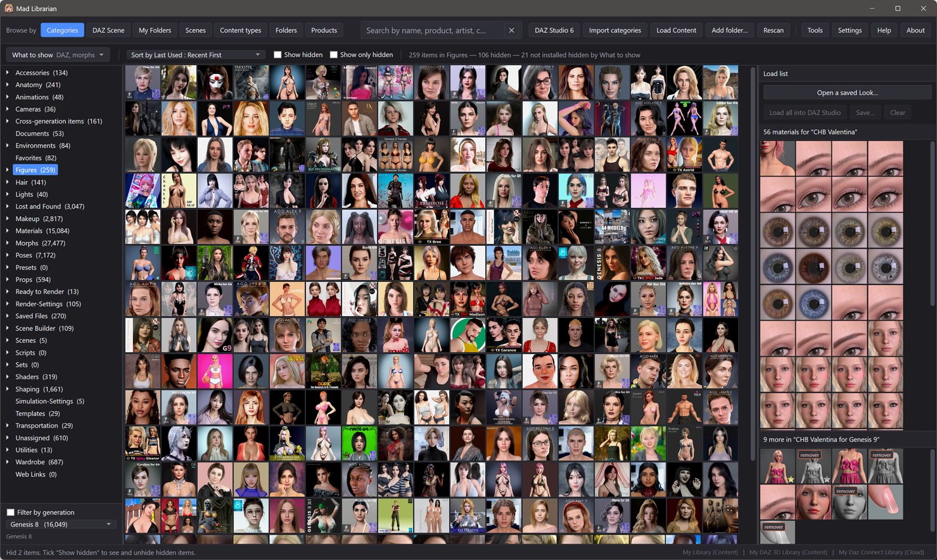Select the Favorites (82) category
937x560 pixels.
pyautogui.click(x=35, y=158)
